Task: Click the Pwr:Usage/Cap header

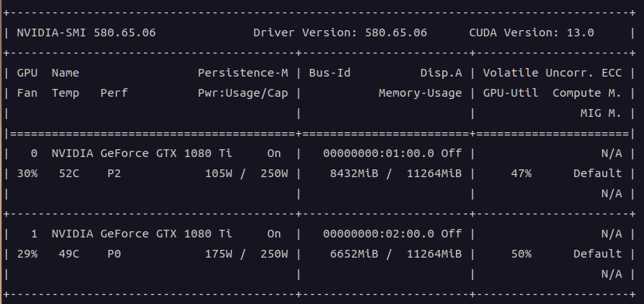Action: [243, 93]
